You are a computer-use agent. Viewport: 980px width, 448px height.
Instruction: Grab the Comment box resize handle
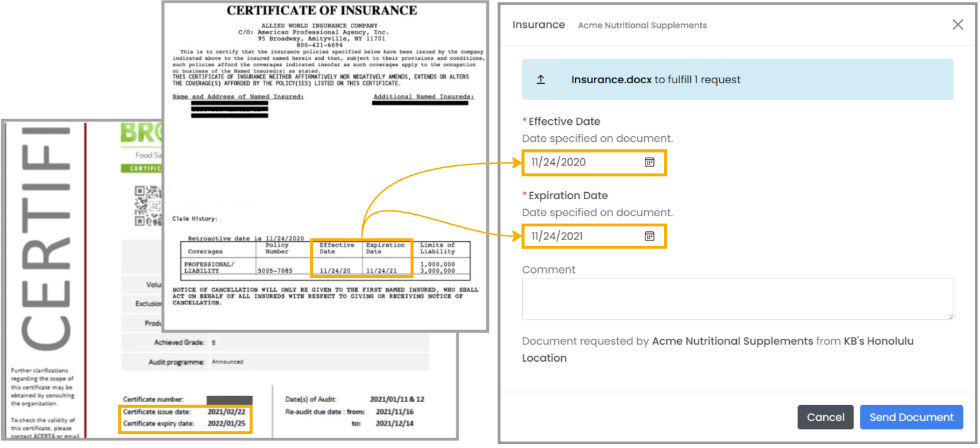click(950, 316)
